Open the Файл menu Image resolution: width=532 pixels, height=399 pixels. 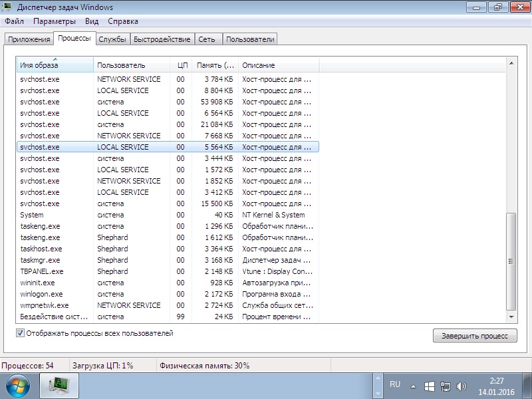(x=14, y=21)
